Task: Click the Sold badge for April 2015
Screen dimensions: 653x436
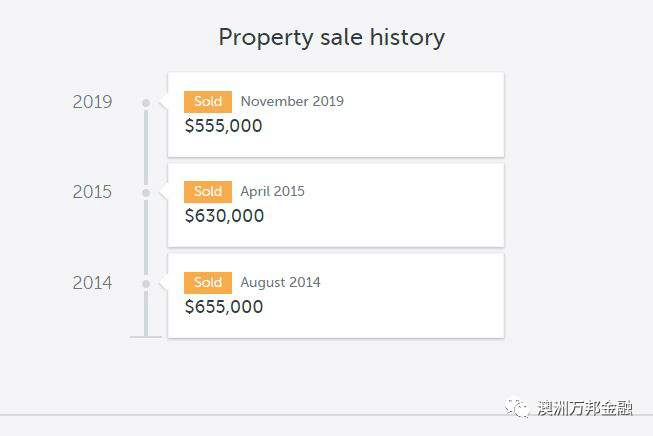Action: [208, 192]
